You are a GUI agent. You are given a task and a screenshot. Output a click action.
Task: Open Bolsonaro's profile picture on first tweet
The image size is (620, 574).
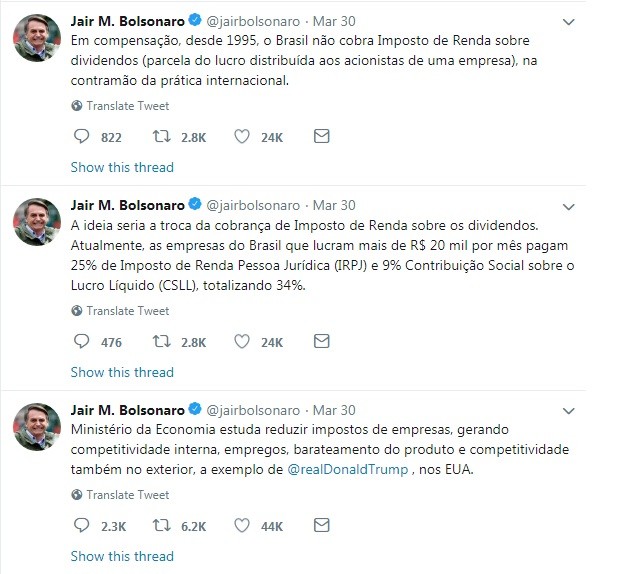pyautogui.click(x=36, y=39)
